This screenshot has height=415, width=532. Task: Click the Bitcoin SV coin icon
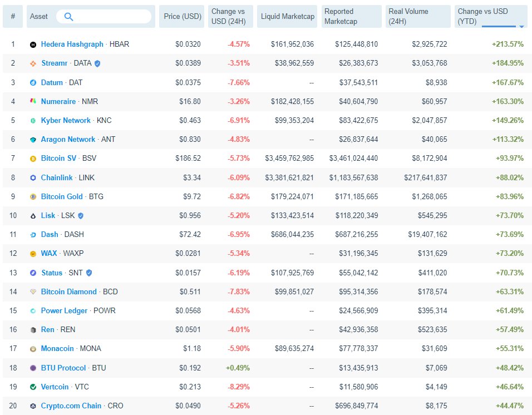33,159
